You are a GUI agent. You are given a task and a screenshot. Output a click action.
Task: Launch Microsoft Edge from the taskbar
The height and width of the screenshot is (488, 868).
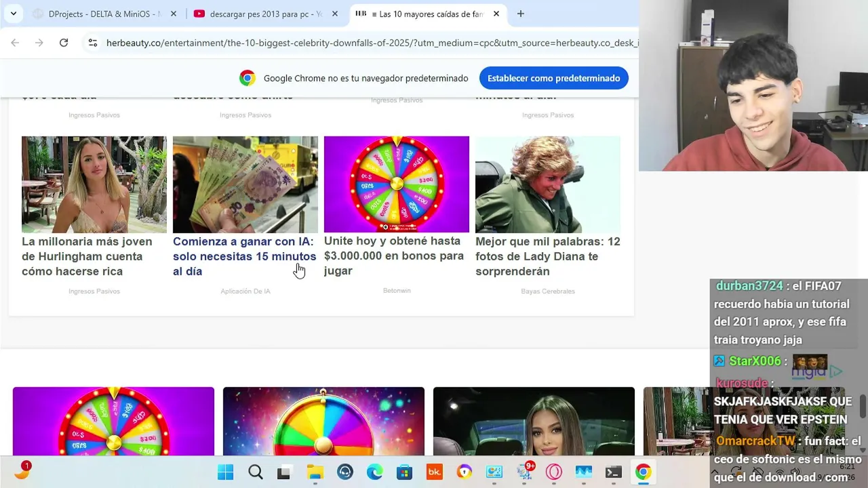[x=375, y=472]
